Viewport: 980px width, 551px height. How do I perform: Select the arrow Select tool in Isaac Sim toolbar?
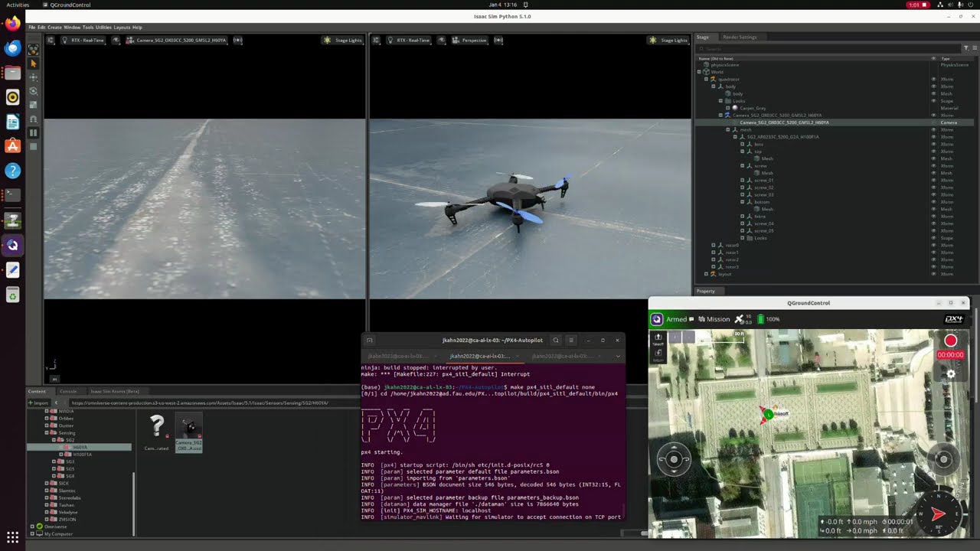pyautogui.click(x=33, y=64)
